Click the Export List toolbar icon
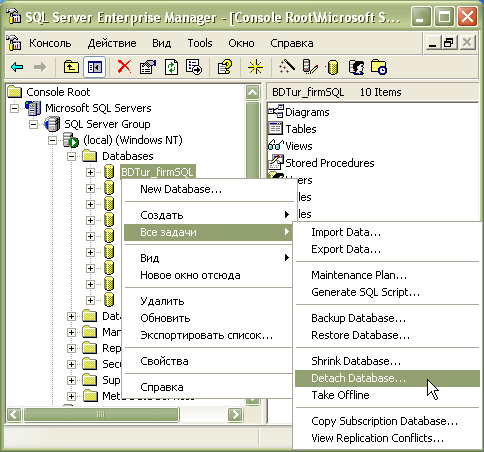This screenshot has width=484, height=452. point(194,67)
